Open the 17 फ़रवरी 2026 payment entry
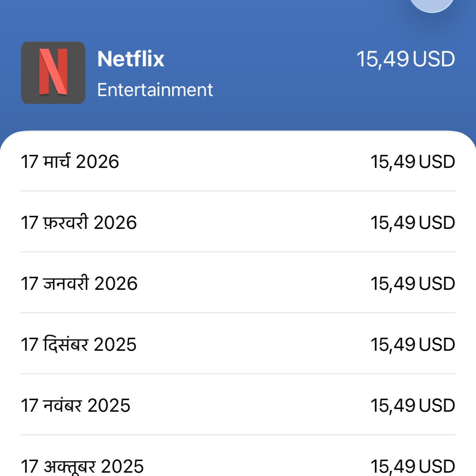The width and height of the screenshot is (476, 476). [x=79, y=223]
